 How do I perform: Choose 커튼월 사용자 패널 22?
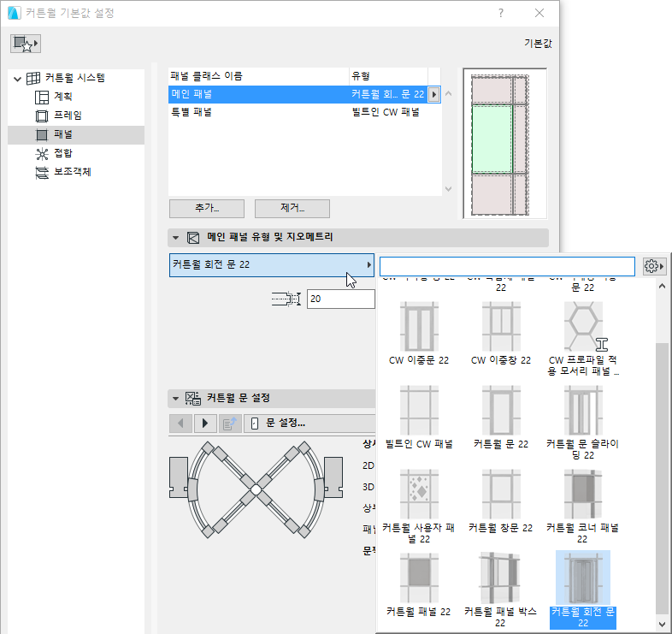tap(419, 507)
